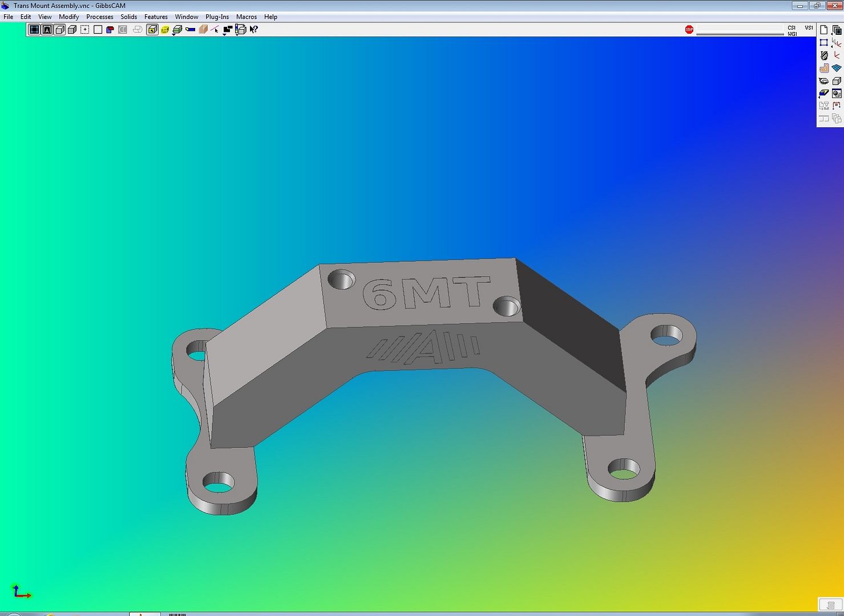Viewport: 844px width, 616px height.
Task: Open the Macros menu
Action: (247, 17)
